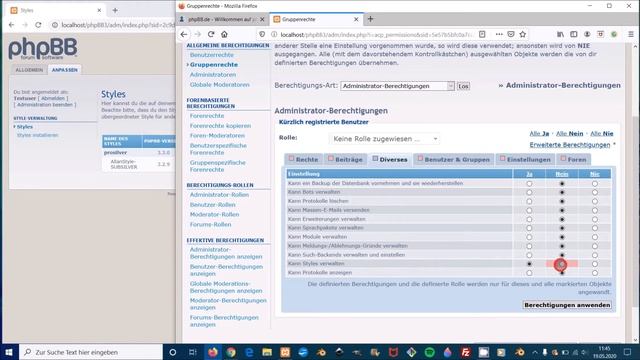Open Firefox page actions three-dots menu

click(x=499, y=34)
